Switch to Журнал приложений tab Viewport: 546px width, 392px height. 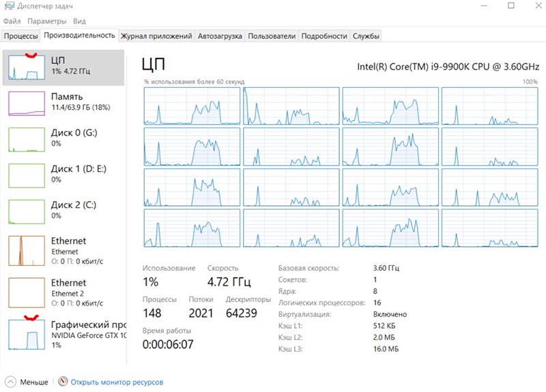[x=156, y=36]
